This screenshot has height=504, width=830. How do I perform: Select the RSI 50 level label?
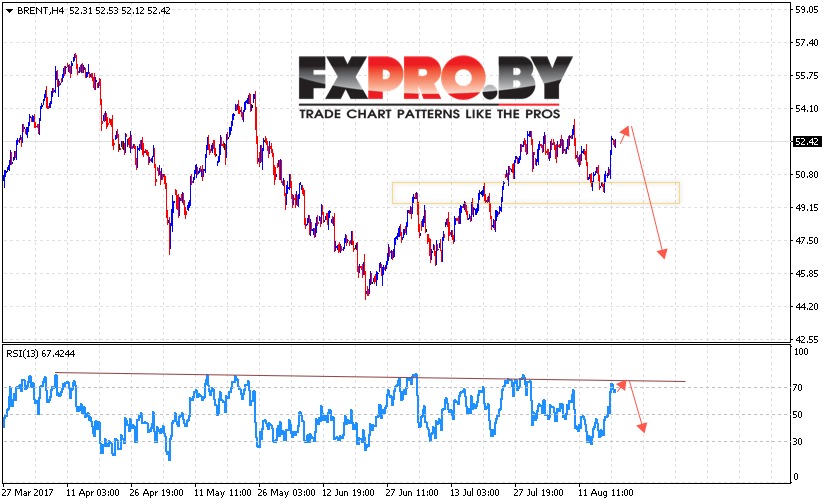click(x=798, y=415)
